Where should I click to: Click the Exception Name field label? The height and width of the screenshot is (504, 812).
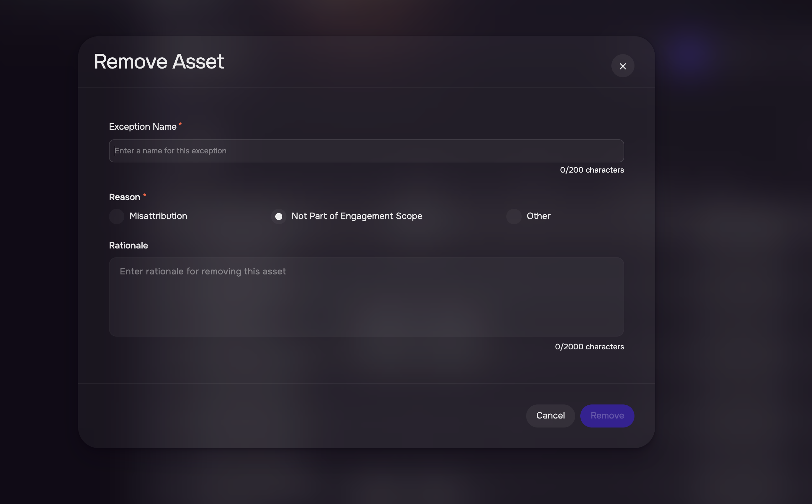tap(143, 127)
